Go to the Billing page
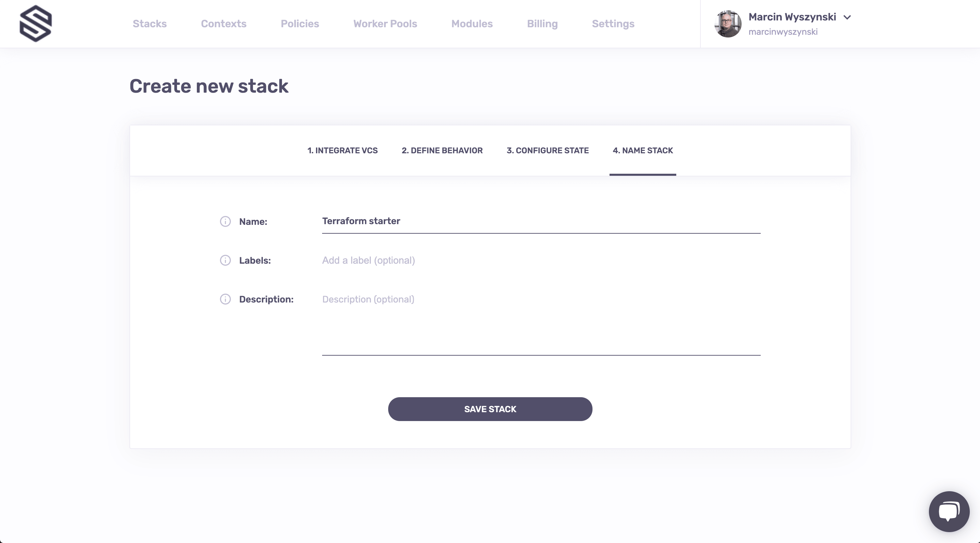The height and width of the screenshot is (543, 980). 542,24
